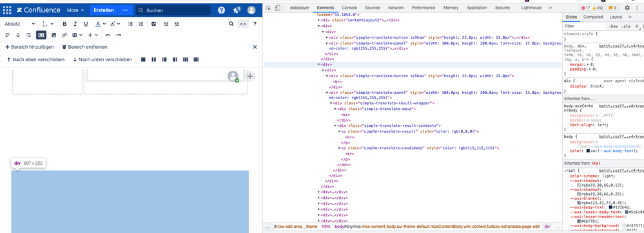Image resolution: width=644 pixels, height=233 pixels.
Task: Open text color dropdown arrow
Action: pos(104,24)
